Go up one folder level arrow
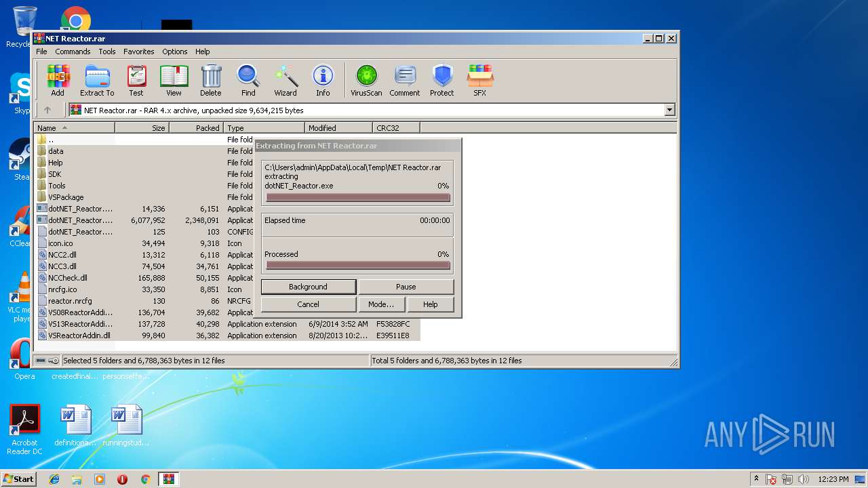Screen dimensions: 868x488 click(47, 110)
